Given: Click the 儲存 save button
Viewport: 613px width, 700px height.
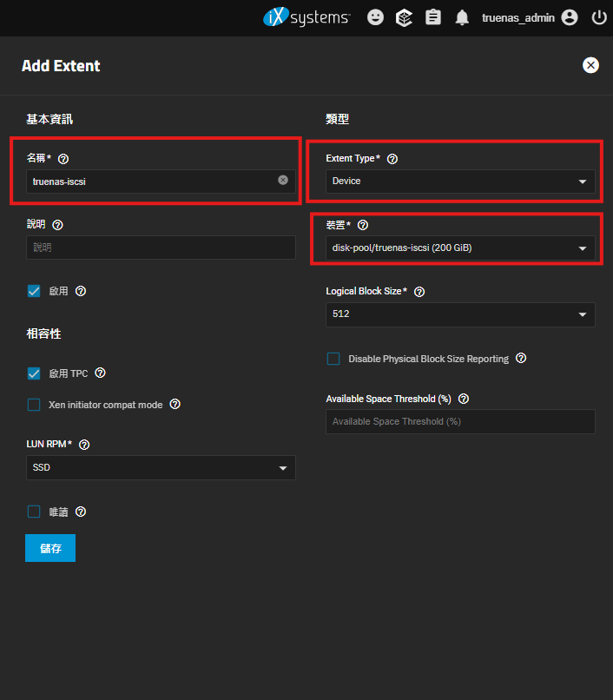Looking at the screenshot, I should point(50,549).
